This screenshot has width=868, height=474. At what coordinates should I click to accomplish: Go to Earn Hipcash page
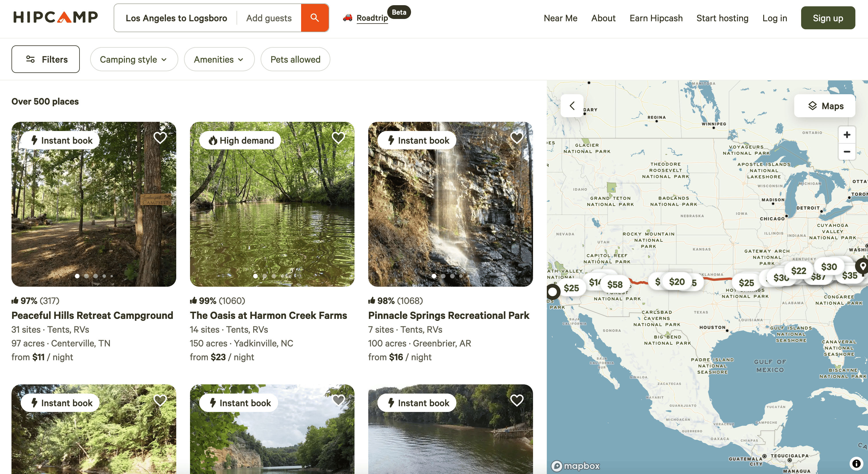[x=656, y=18]
